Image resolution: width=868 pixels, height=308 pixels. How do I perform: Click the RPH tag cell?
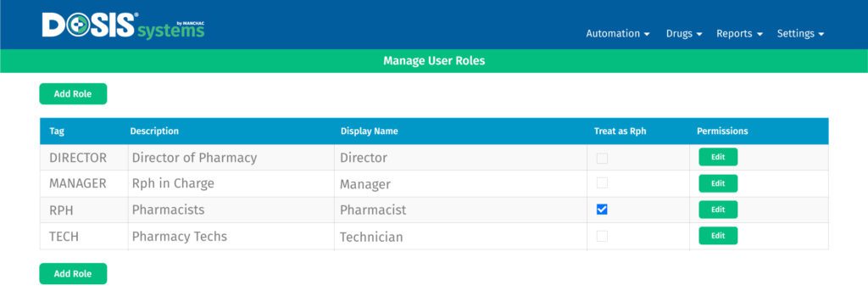pos(84,210)
